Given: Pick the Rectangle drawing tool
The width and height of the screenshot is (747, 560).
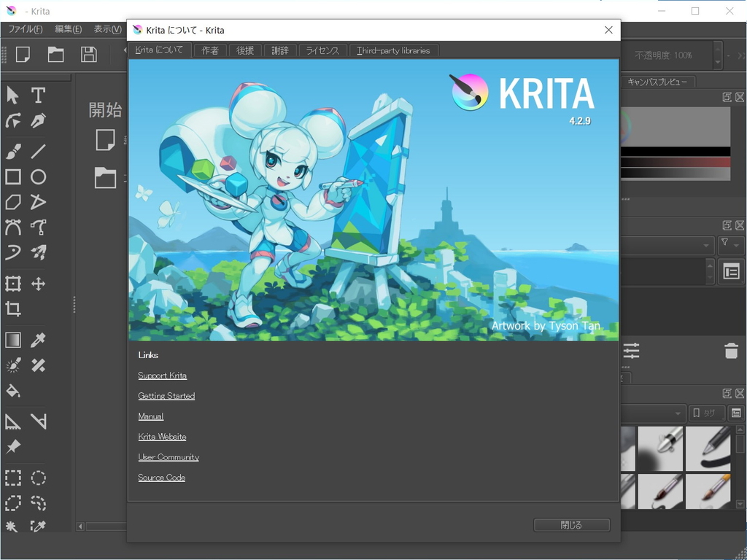Looking at the screenshot, I should 12,177.
